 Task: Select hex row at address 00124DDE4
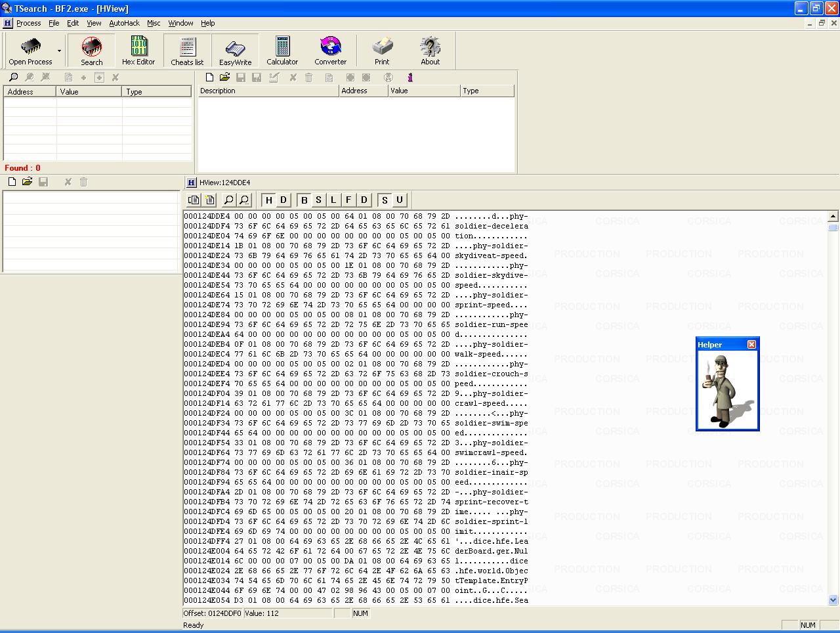pyautogui.click(x=356, y=216)
